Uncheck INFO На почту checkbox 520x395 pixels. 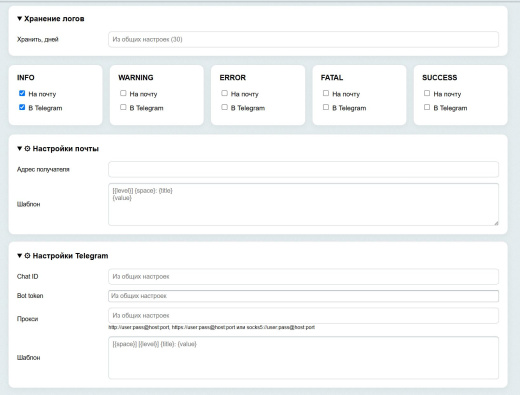point(22,93)
